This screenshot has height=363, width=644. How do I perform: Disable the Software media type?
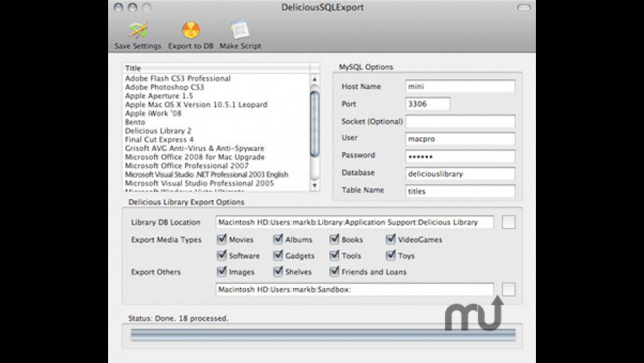coord(222,256)
